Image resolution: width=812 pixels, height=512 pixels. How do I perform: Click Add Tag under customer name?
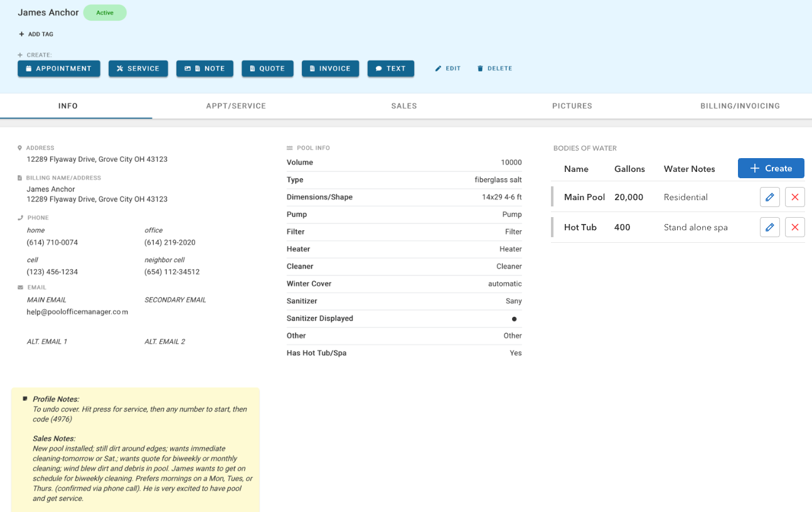[36, 35]
